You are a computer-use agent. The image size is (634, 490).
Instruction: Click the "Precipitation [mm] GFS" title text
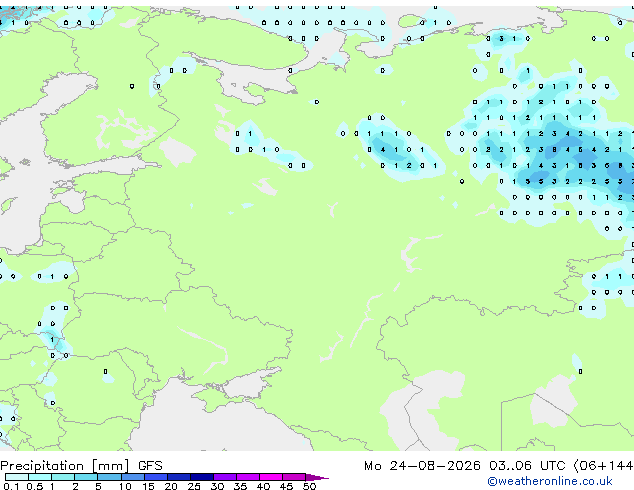pos(81,466)
